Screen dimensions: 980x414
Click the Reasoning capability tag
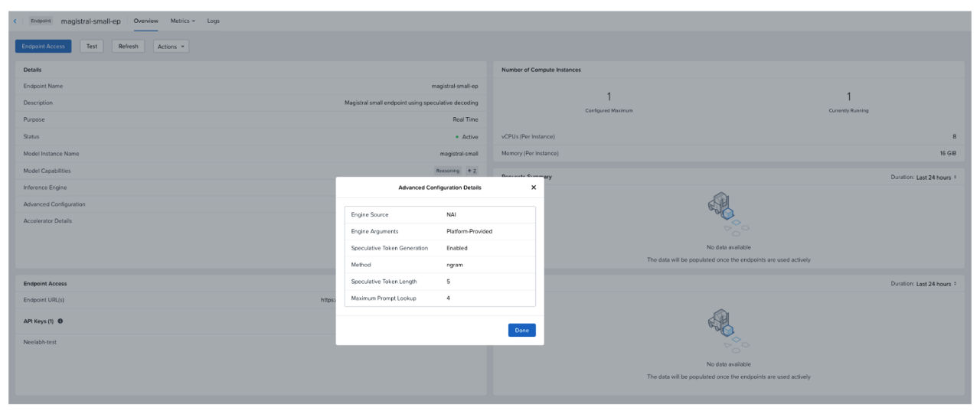[449, 171]
